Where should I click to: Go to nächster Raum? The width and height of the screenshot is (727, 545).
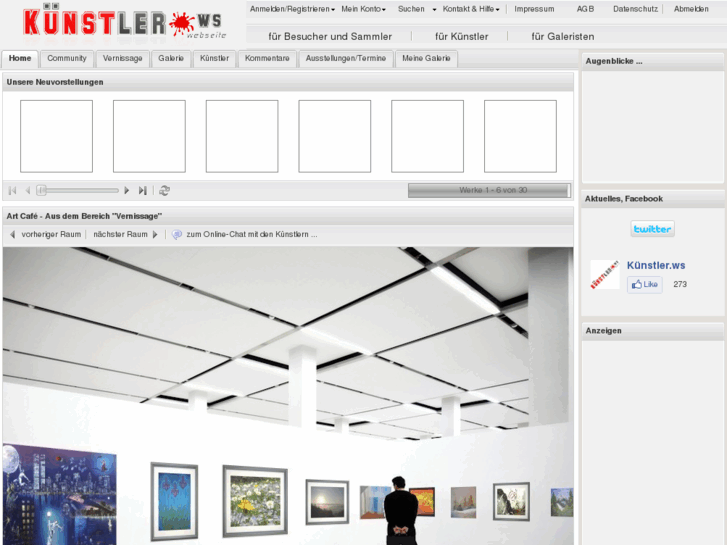[125, 235]
